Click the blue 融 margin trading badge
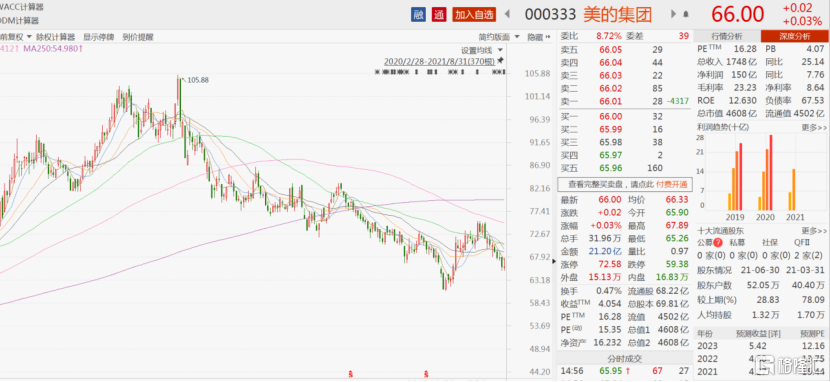Viewport: 830px width, 382px height. 418,14
